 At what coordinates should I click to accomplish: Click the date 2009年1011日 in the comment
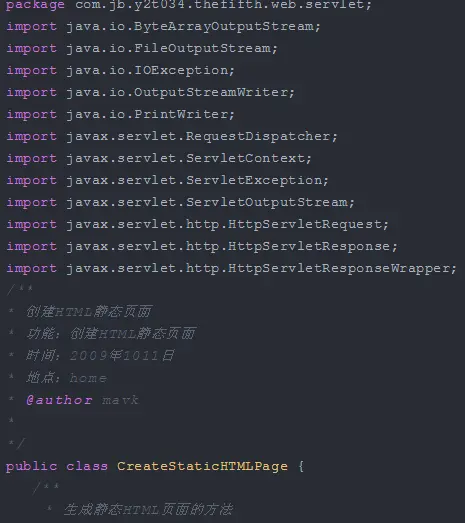pyautogui.click(x=122, y=356)
